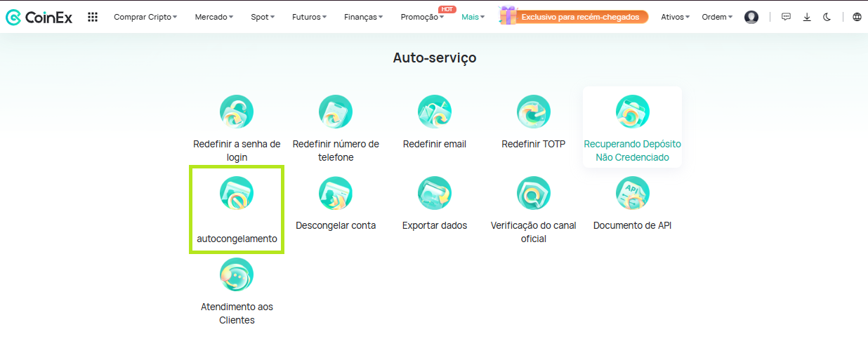Open Atendimento aos Clientes text link
This screenshot has width=868, height=353.
point(237,313)
